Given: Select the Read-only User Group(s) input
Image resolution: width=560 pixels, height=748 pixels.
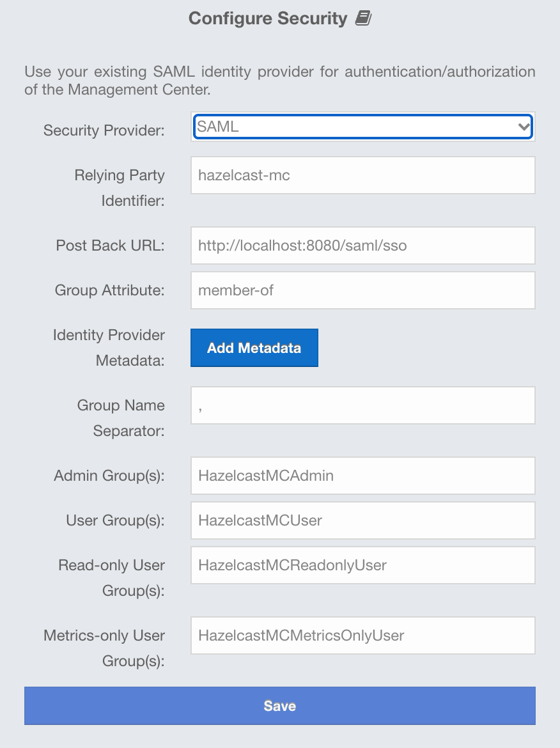Looking at the screenshot, I should (x=362, y=565).
